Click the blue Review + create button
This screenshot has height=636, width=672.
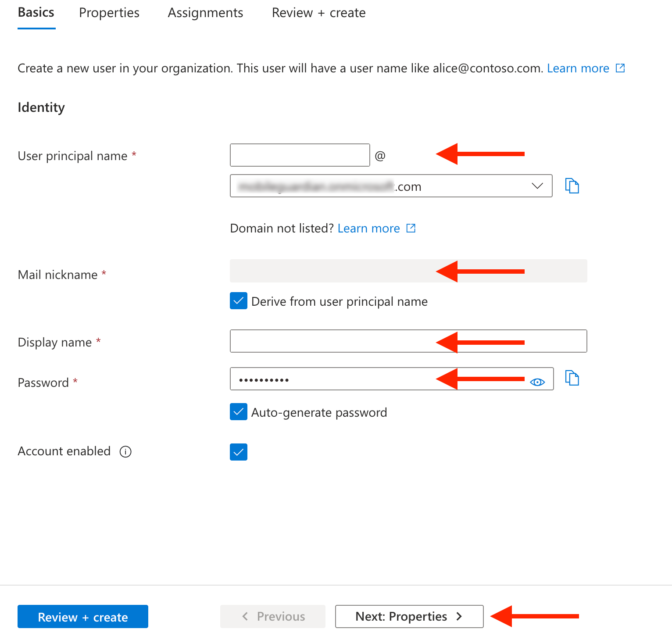pos(83,617)
